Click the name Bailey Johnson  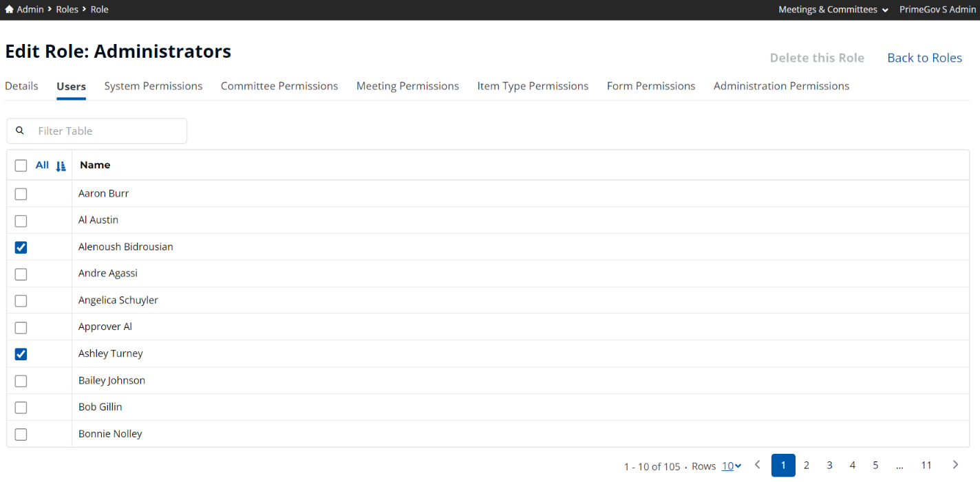click(x=111, y=380)
